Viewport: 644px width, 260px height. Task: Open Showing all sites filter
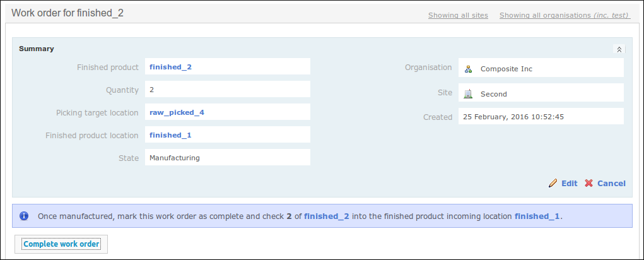(458, 16)
